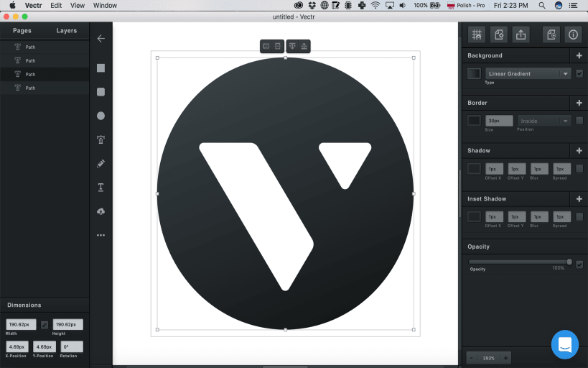Open the page settings icon

point(499,34)
